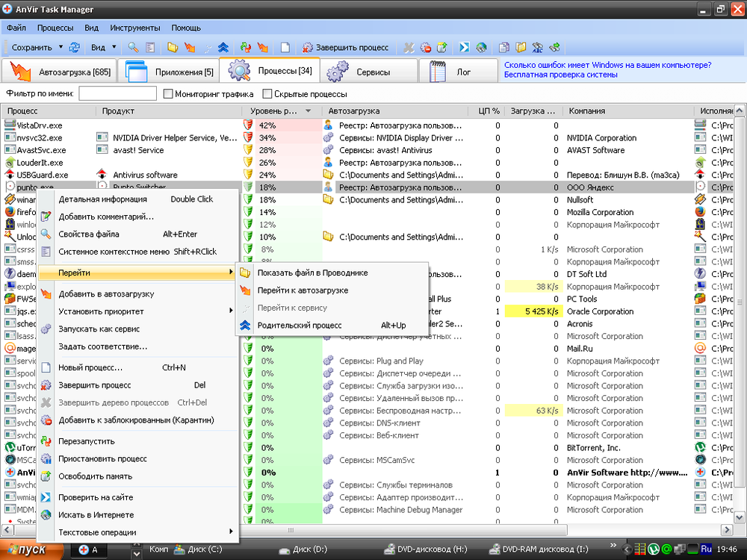The width and height of the screenshot is (747, 560).
Task: Click the detailed information toolbar icon
Action: pos(150,47)
